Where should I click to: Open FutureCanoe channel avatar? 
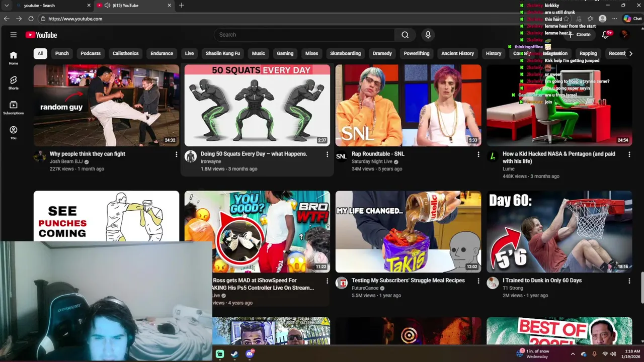342,283
